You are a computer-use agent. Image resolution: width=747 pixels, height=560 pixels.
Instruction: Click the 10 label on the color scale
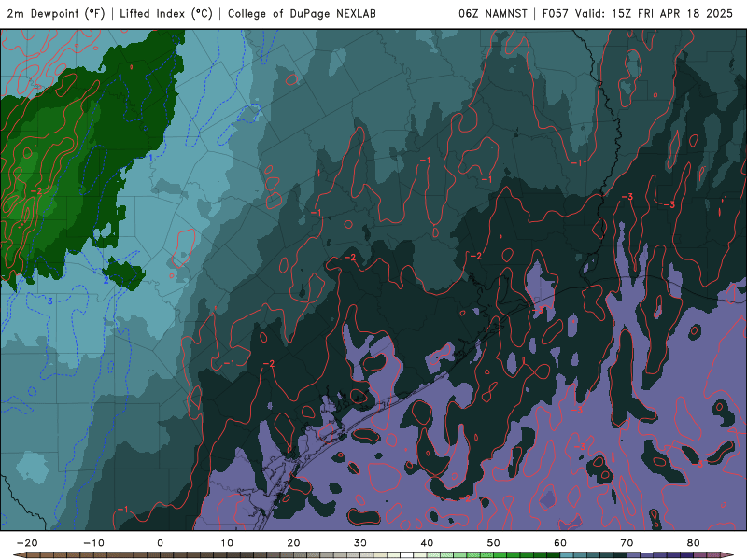coord(227,543)
